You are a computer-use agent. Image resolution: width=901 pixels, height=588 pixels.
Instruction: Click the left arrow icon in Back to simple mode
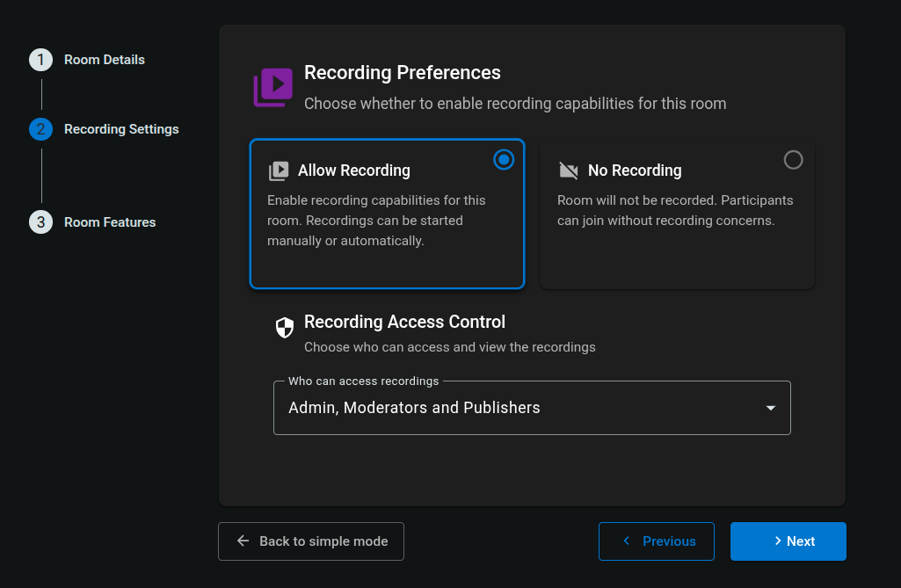(243, 541)
